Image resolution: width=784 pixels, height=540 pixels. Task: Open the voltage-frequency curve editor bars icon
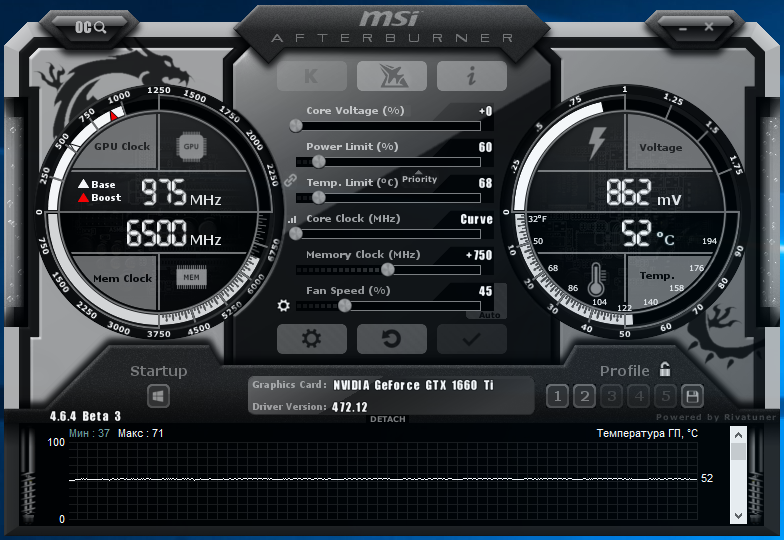coord(292,220)
